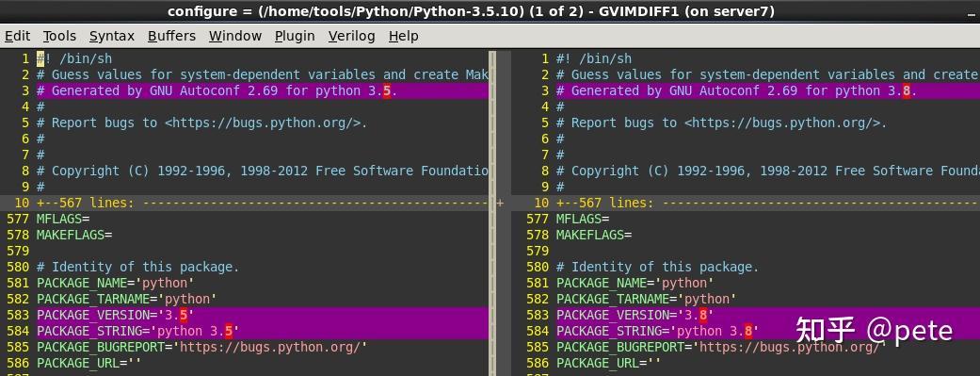This screenshot has width=980, height=376.
Task: Click the highlighted 8 in right PACKAGE_VERSION line
Action: (x=704, y=315)
